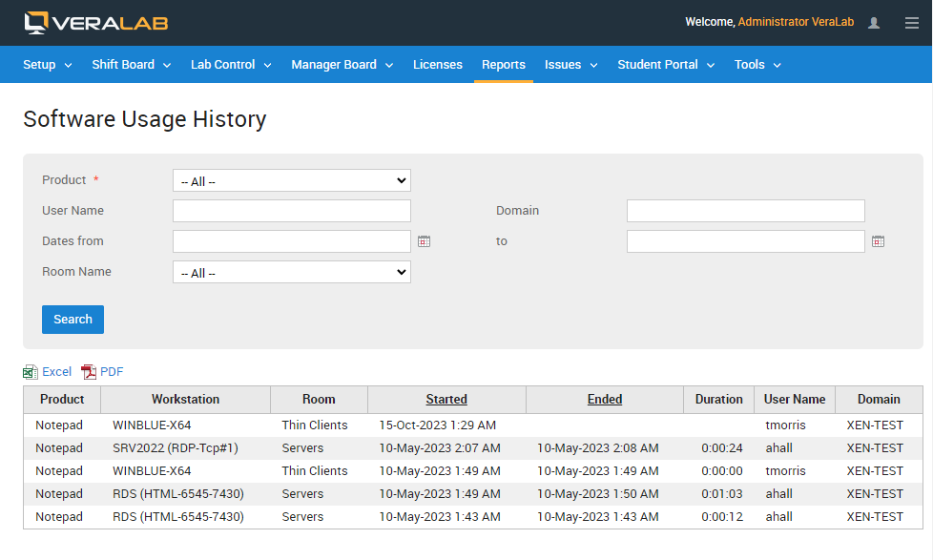Click the Excel export icon
Screen dimensions: 933x560
point(31,372)
